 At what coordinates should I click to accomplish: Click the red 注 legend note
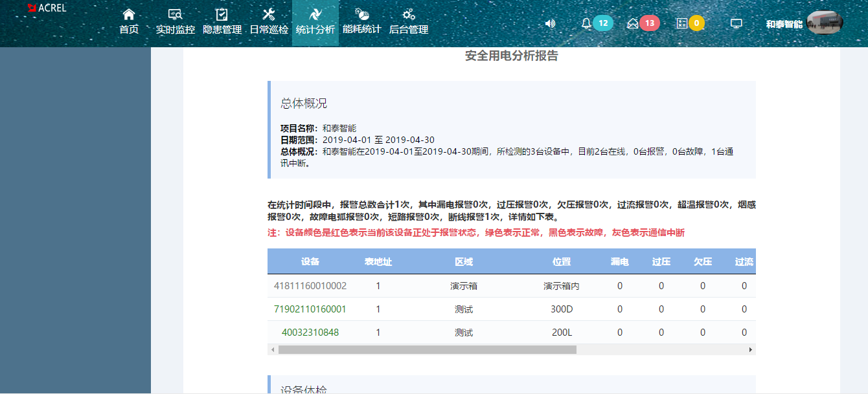pos(476,232)
